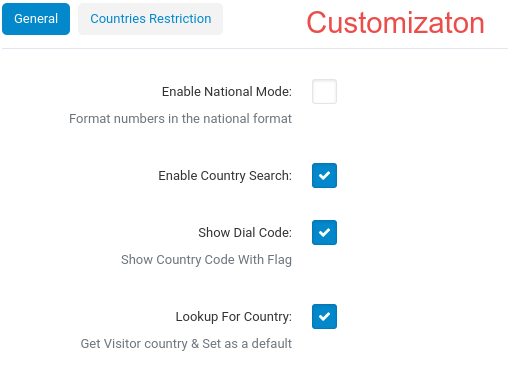Click the white checkmark beside Lookup For Country
Screen dimensions: 508x383
[x=324, y=316]
